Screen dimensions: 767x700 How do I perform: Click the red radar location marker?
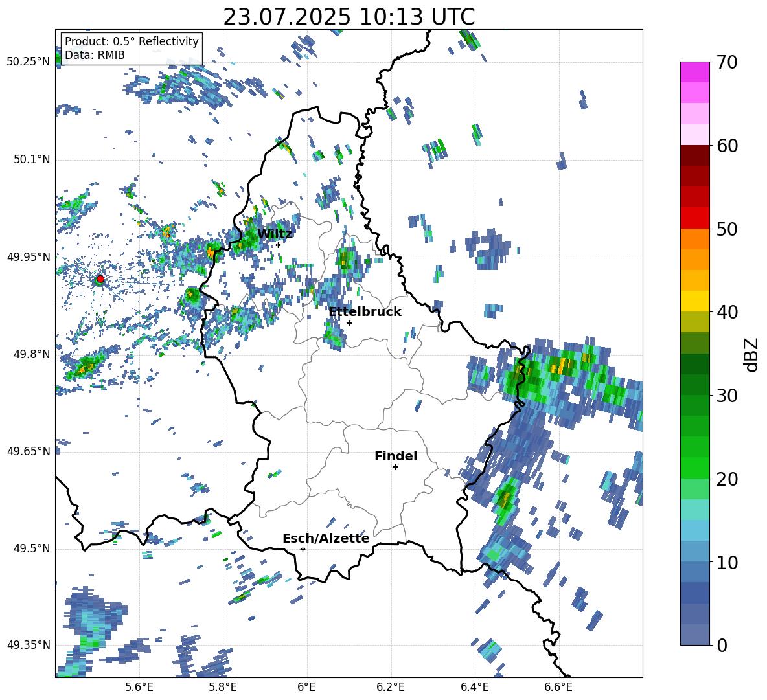[100, 279]
